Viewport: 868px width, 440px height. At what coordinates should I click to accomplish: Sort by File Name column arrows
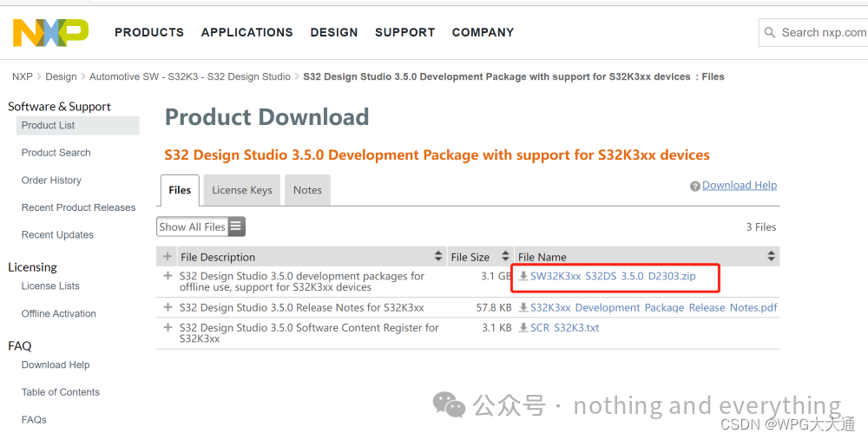click(x=771, y=256)
